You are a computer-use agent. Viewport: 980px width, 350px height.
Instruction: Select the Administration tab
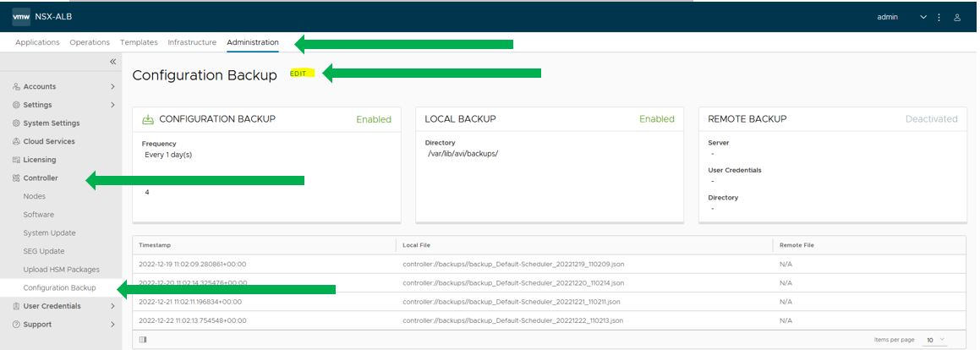coord(253,42)
